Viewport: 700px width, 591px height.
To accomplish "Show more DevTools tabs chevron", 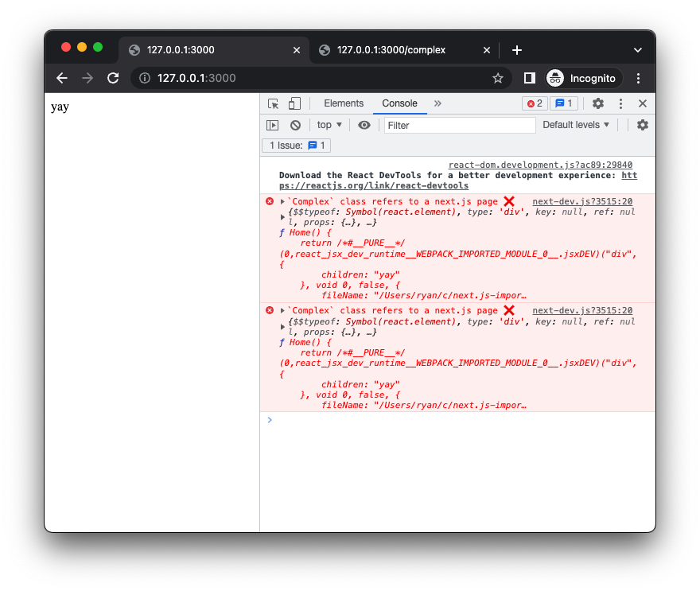I will click(437, 103).
